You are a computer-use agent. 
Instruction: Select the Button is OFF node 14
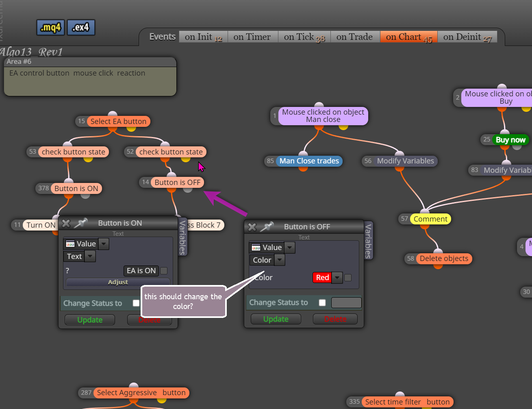coord(177,182)
